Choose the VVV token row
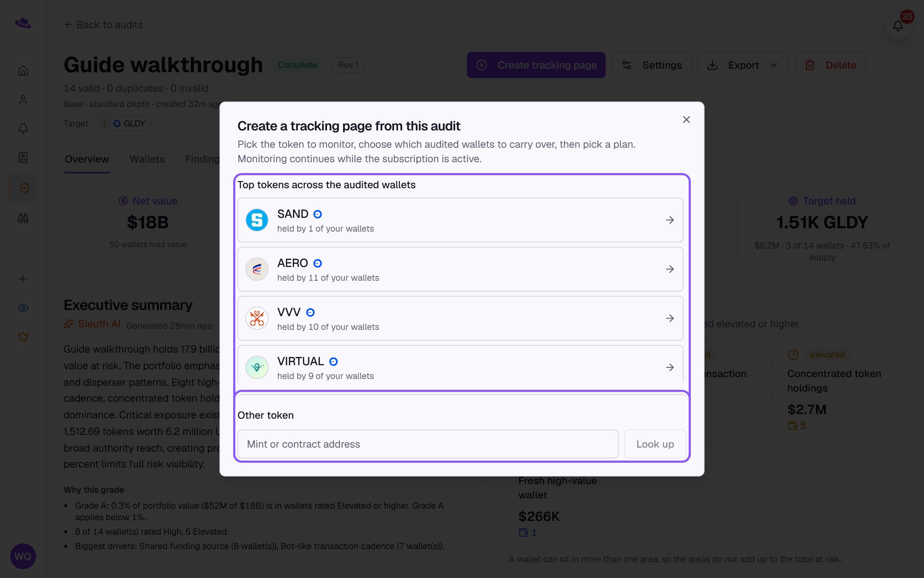 pos(460,318)
